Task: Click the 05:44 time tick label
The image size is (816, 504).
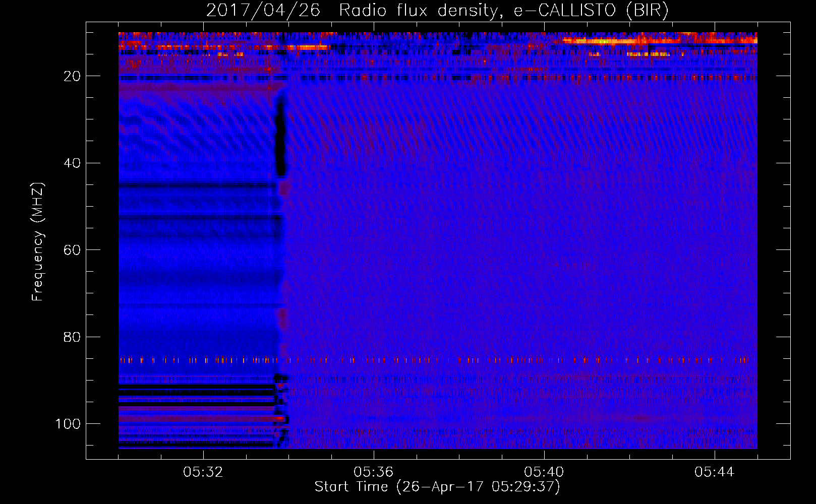Action: [715, 472]
